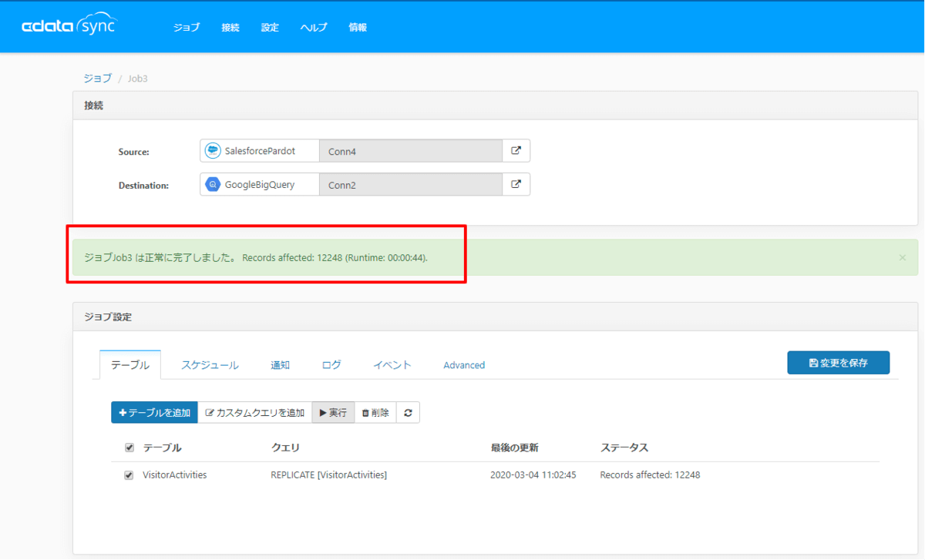Click the SalesforcePardot source name text
This screenshot has height=560, width=925.
(260, 151)
